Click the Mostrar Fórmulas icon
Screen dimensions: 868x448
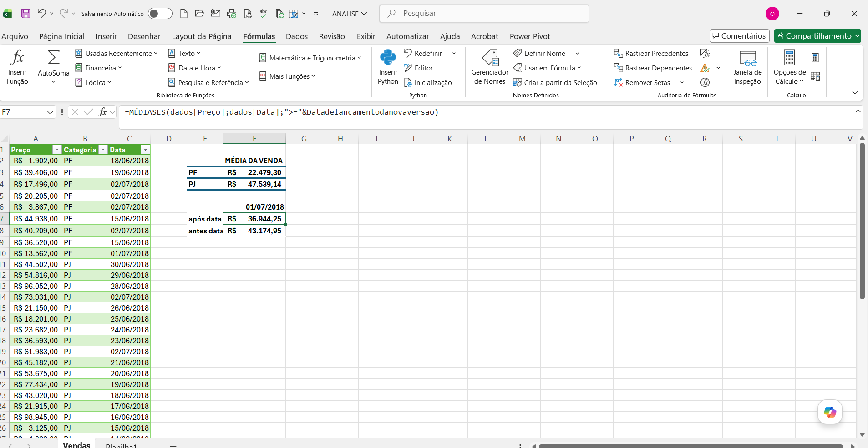click(x=705, y=54)
